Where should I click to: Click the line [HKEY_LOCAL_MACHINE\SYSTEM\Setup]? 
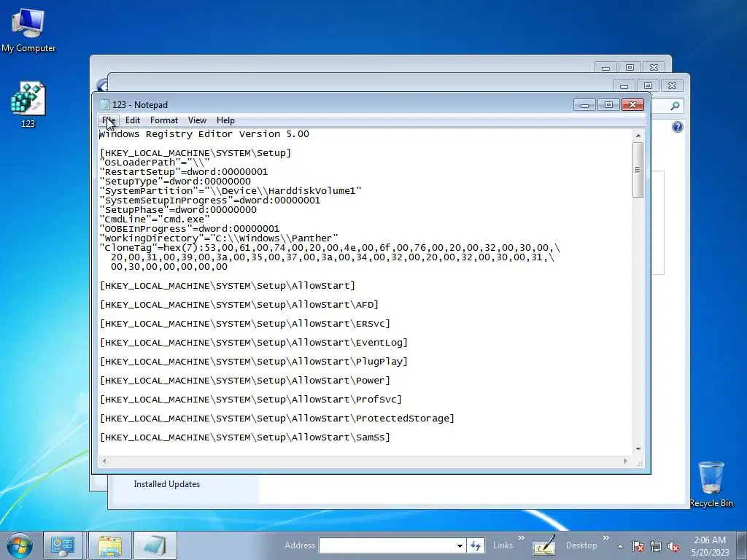196,153
